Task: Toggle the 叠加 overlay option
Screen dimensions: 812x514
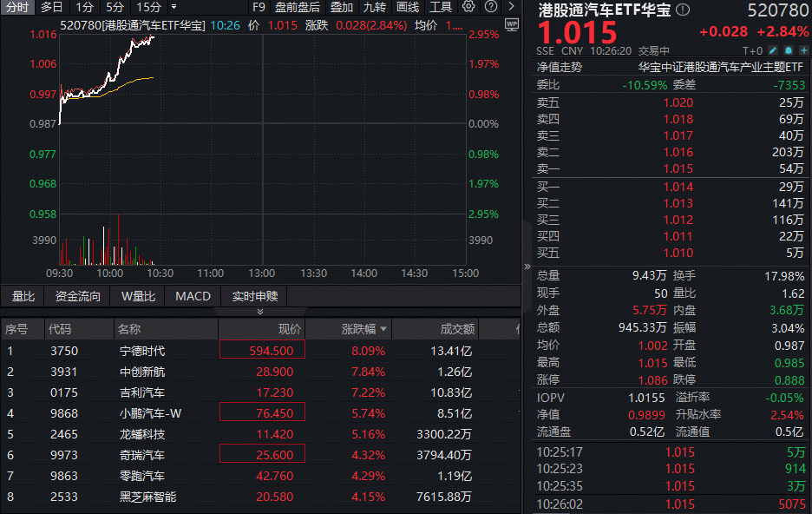Action: coord(341,7)
